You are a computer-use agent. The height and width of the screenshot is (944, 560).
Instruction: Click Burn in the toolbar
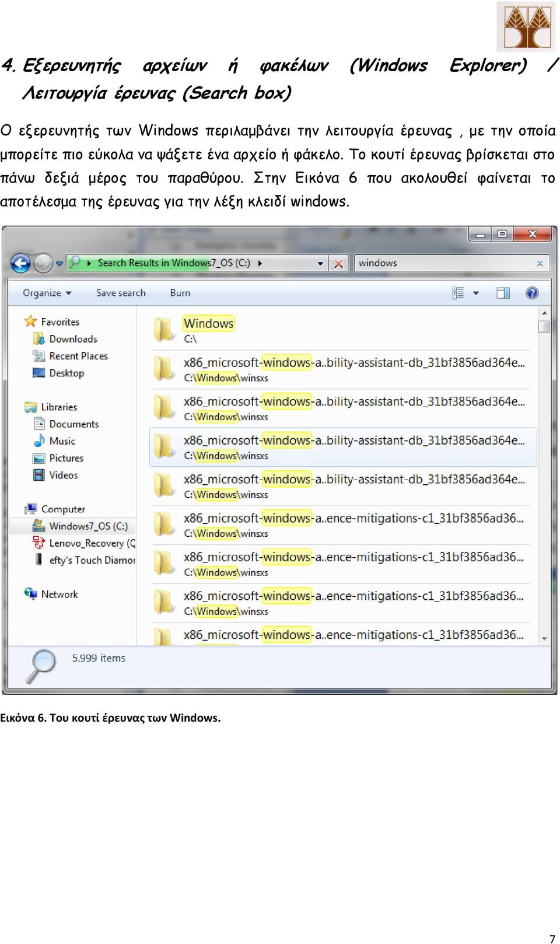[x=180, y=293]
